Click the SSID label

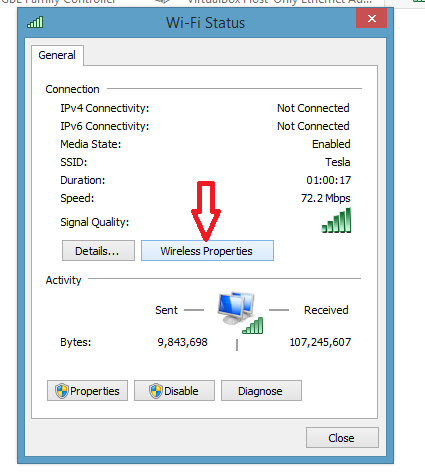pos(74,162)
